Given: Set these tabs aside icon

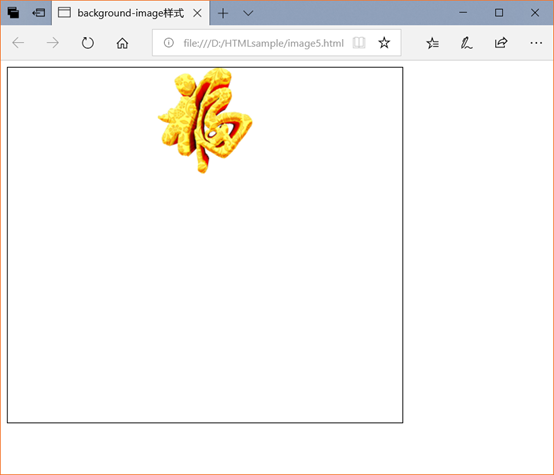Looking at the screenshot, I should coord(39,13).
